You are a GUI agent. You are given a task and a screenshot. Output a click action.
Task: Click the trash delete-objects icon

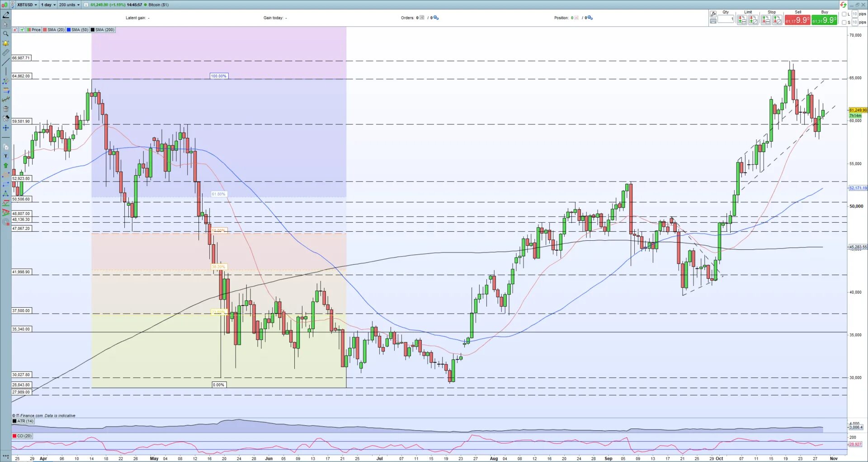6,109
